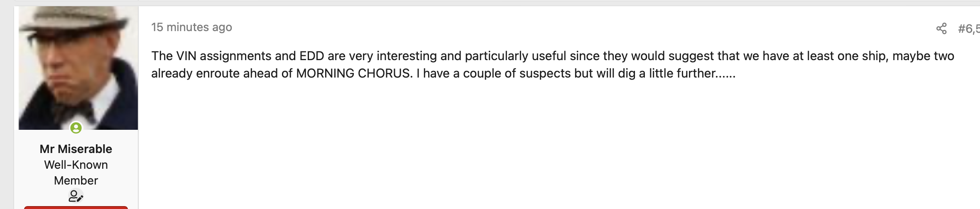Screen dimensions: 980x209
Task: Click the gray page margin left of the avatar
Action: (7, 104)
